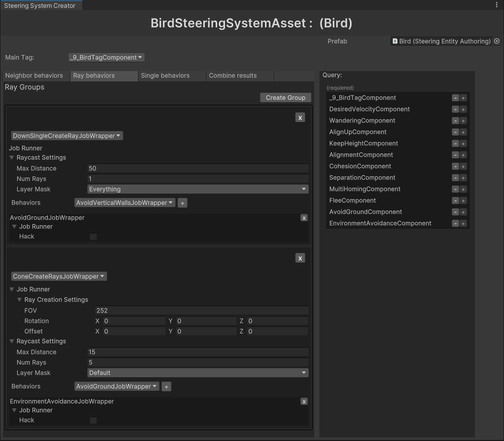Switch to Combine results tab

(233, 76)
